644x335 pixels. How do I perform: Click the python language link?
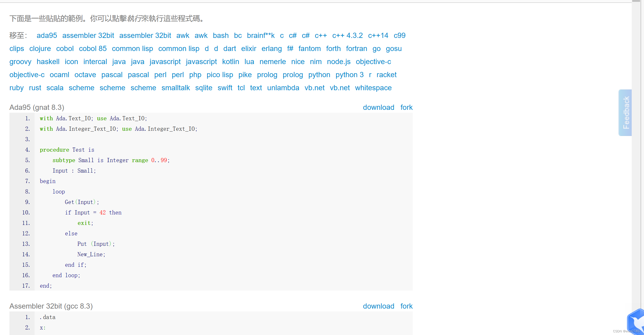319,75
